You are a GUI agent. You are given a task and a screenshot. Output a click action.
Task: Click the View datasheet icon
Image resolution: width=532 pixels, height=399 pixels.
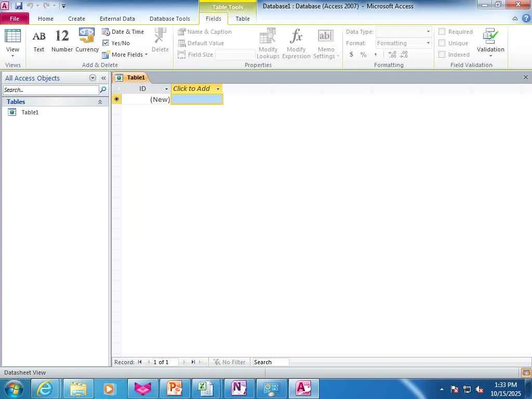pos(12,36)
